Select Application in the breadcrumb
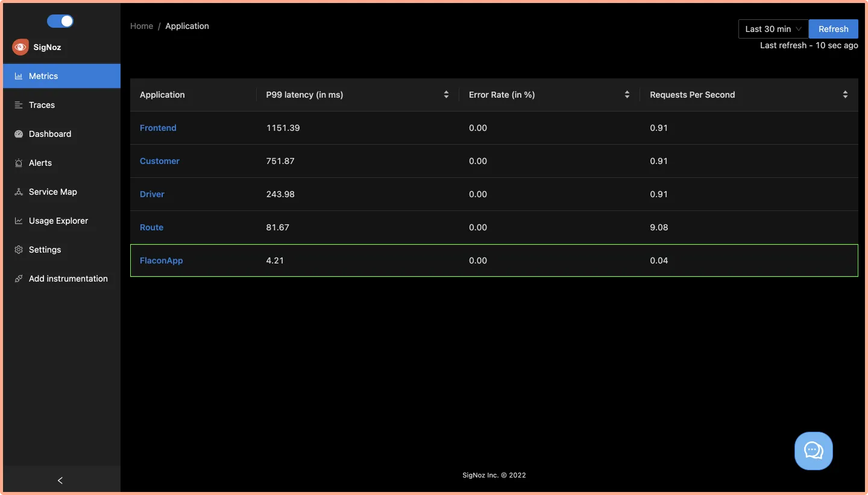The height and width of the screenshot is (495, 868). pos(187,26)
